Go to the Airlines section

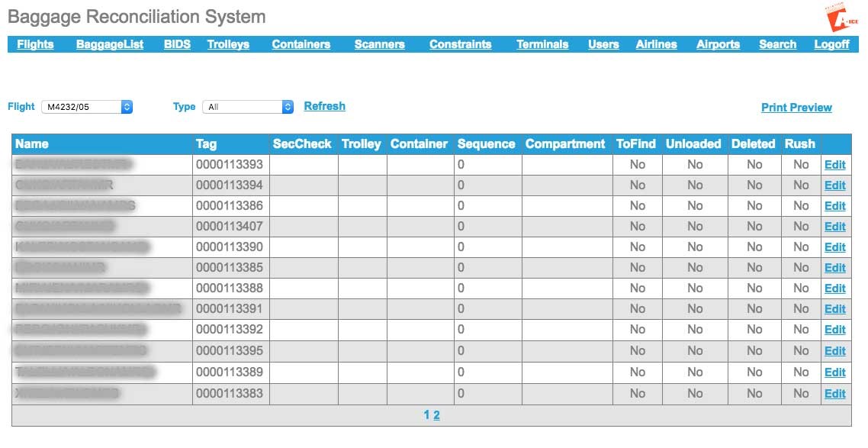click(x=656, y=44)
